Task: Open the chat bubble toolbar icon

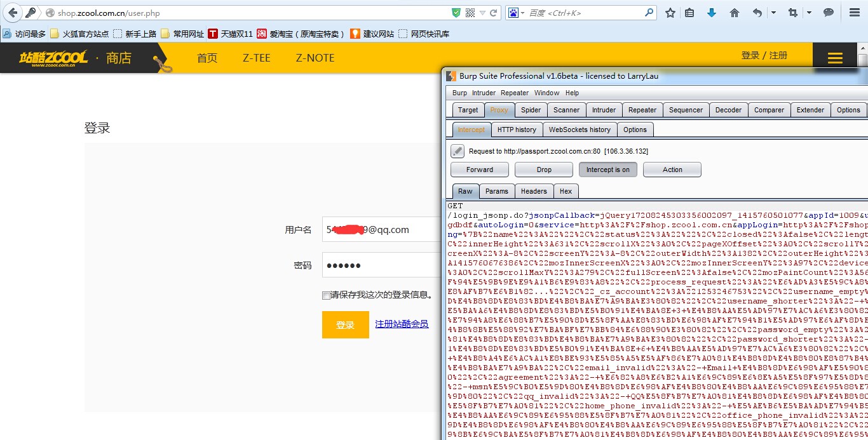Action: (x=829, y=13)
